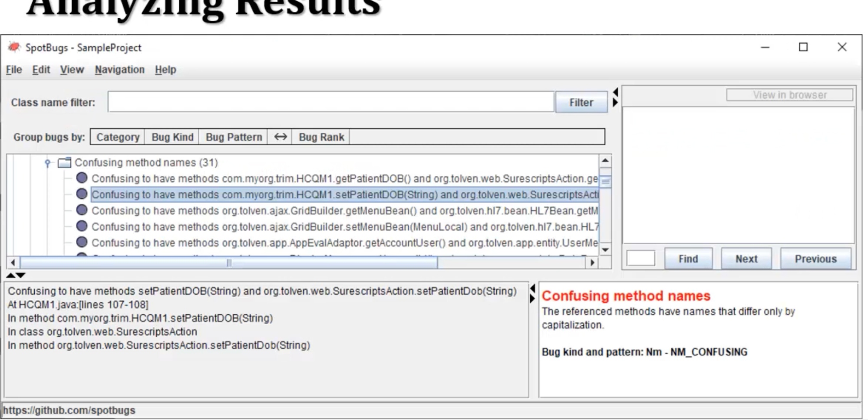Collapse bug tree with up divider arrow
868x420 pixels.
pyautogui.click(x=11, y=275)
